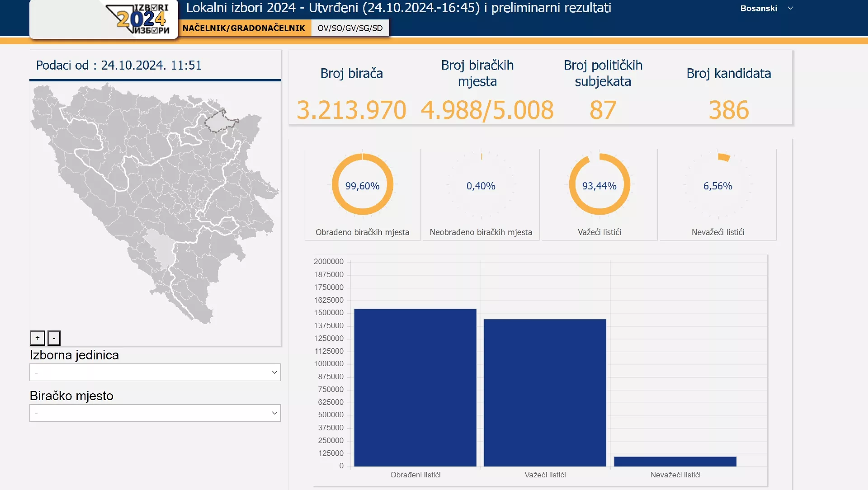Click the 93,44% valid ballots donut chart
Viewport: 868px width, 490px height.
(x=599, y=185)
